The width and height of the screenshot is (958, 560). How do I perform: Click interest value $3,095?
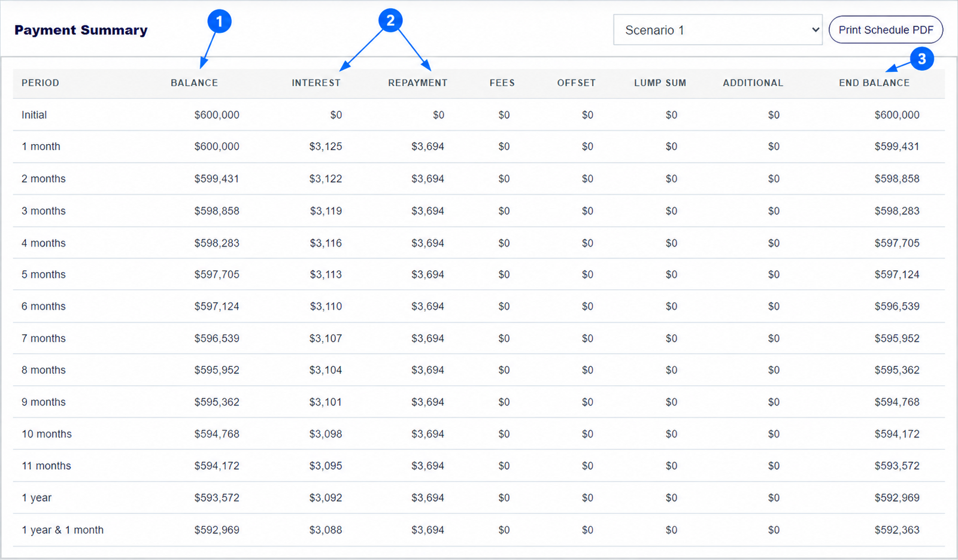326,466
